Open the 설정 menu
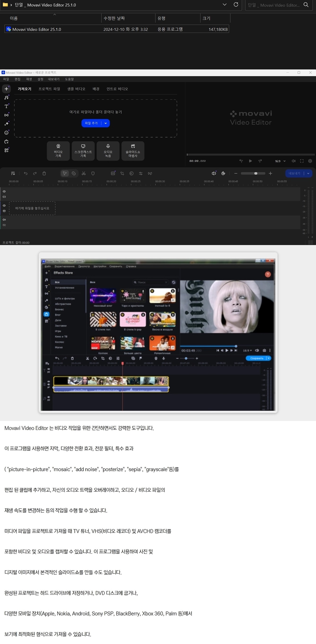 click(x=40, y=79)
